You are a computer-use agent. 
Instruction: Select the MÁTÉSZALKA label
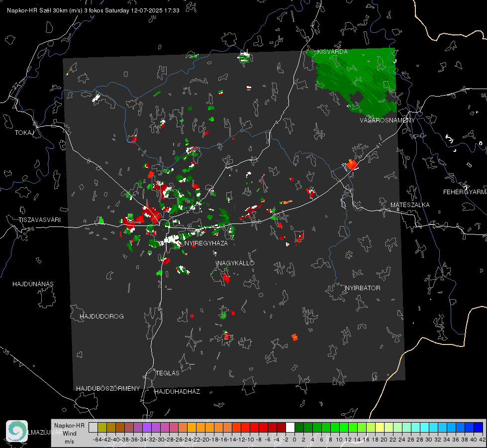(410, 205)
